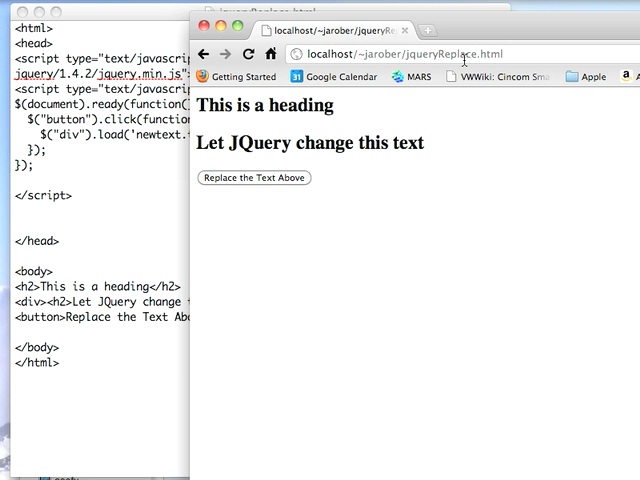
Task: Open the VWWiki: Cincom bookmark
Action: (497, 77)
